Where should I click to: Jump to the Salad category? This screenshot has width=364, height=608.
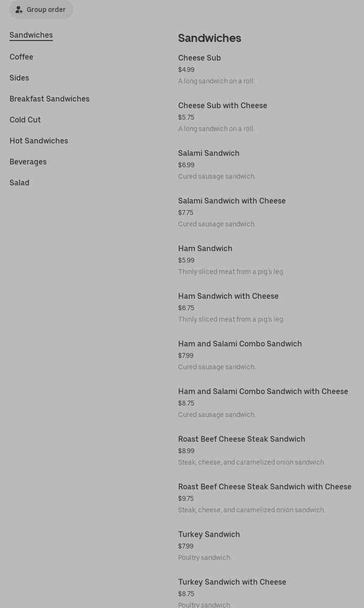tap(20, 183)
